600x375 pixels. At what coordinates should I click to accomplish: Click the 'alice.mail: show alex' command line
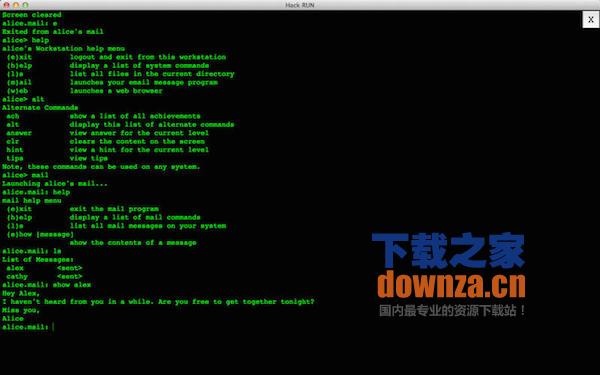[47, 285]
